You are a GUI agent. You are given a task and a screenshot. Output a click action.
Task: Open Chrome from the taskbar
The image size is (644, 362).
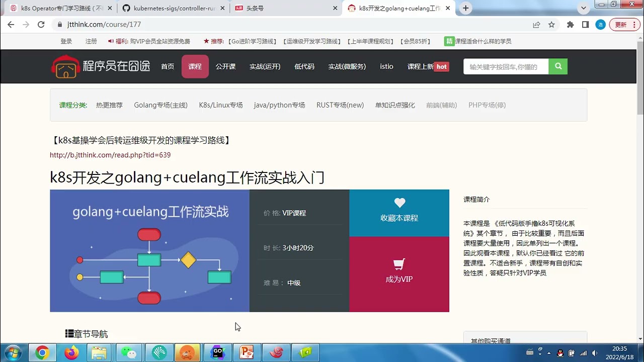(x=42, y=353)
